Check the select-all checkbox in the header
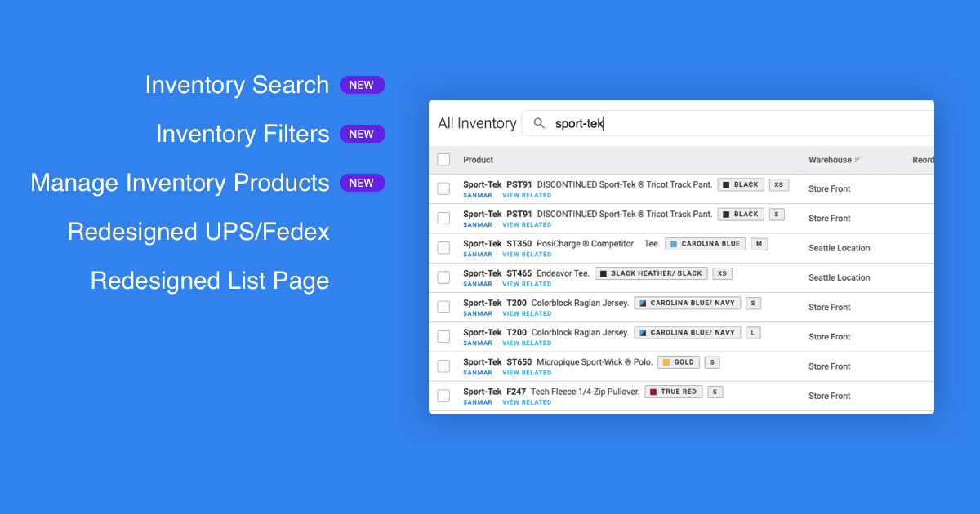The image size is (980, 514). coord(443,159)
